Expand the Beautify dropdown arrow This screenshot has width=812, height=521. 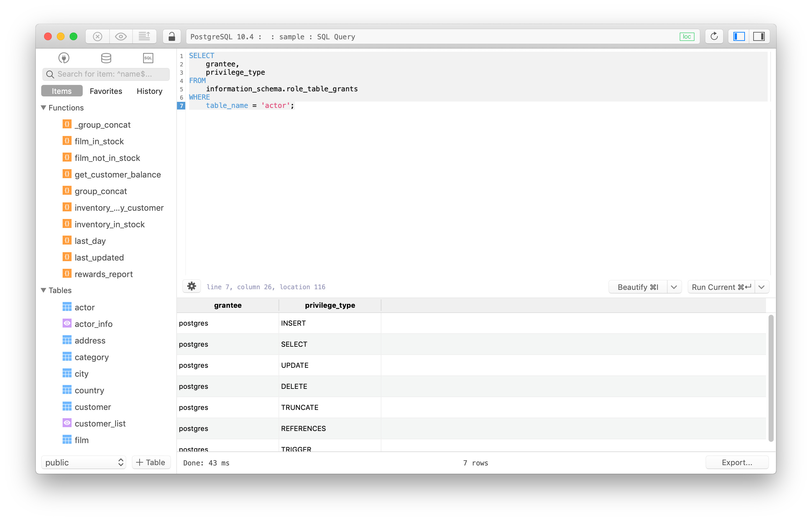click(675, 287)
